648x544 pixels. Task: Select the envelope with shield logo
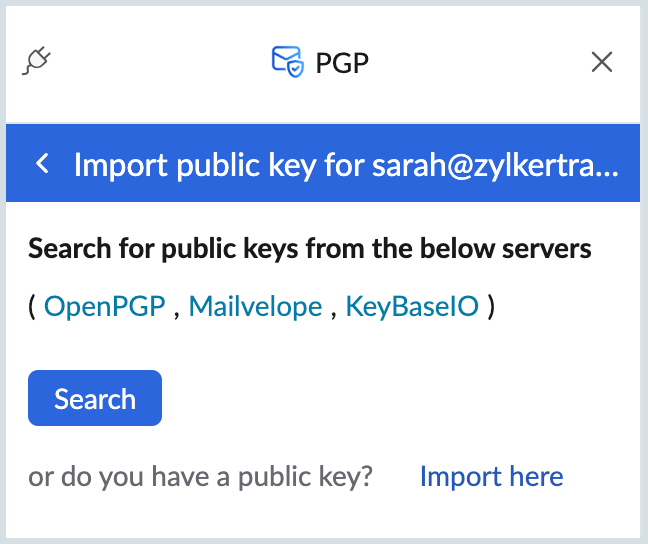(288, 62)
